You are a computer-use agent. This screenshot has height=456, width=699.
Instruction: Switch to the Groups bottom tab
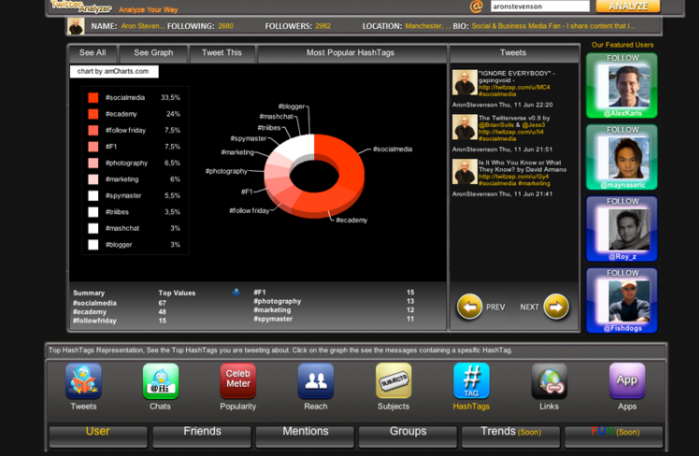(408, 435)
